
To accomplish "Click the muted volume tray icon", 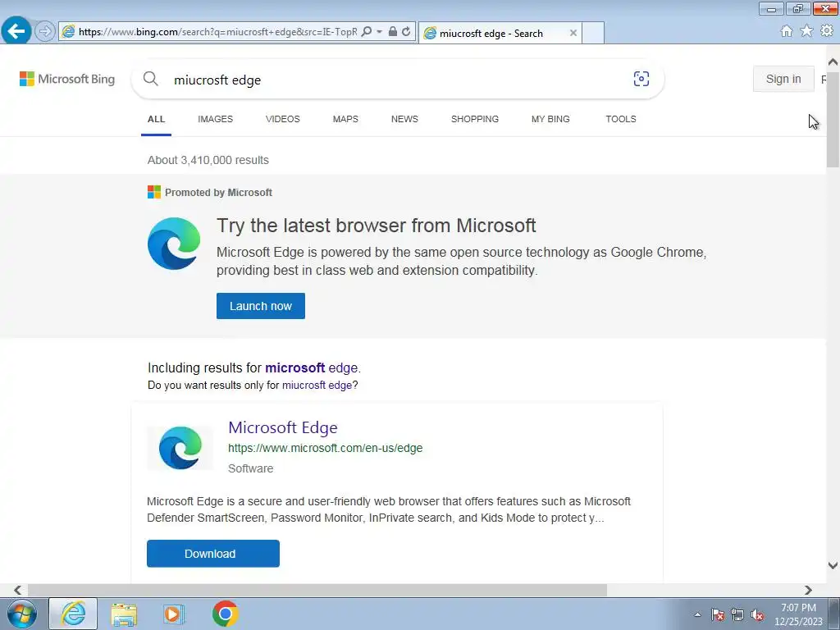I will pyautogui.click(x=757, y=615).
